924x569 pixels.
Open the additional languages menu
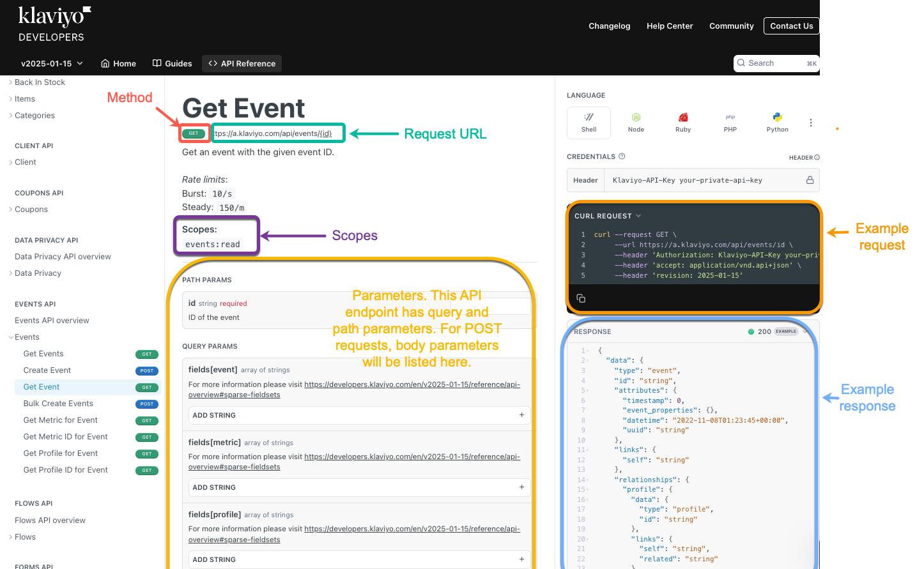811,123
